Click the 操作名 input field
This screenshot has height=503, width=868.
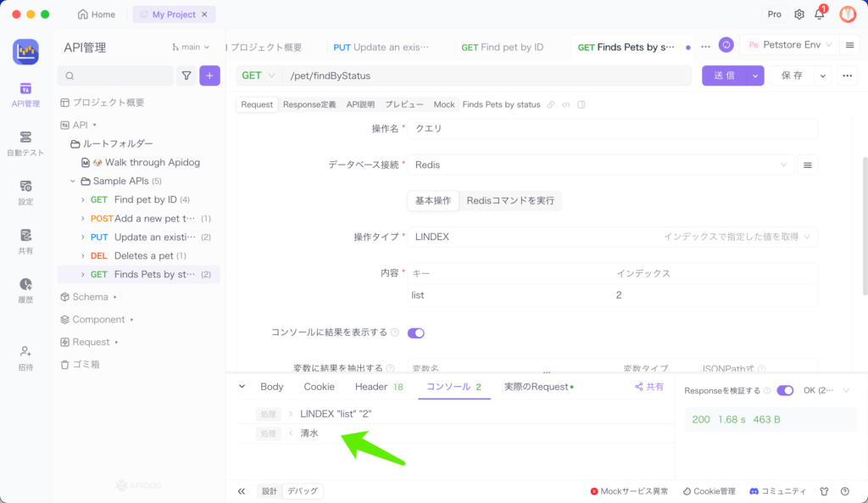(x=612, y=129)
